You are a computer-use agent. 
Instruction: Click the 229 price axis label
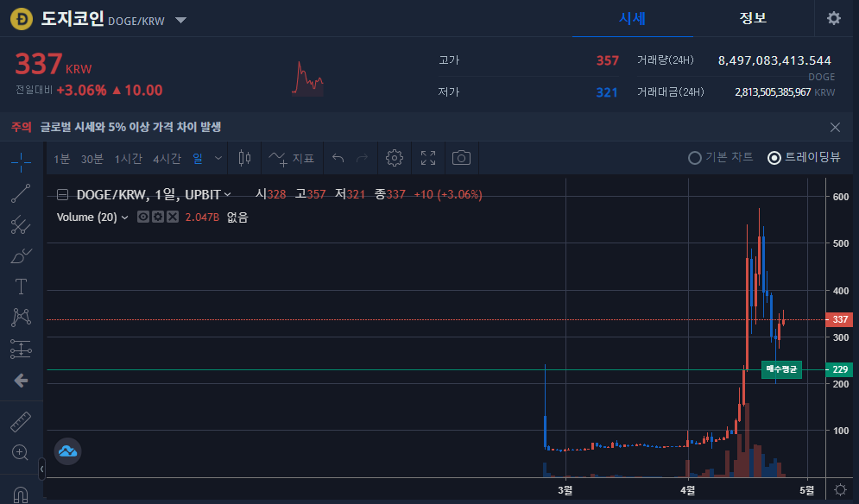click(x=839, y=369)
